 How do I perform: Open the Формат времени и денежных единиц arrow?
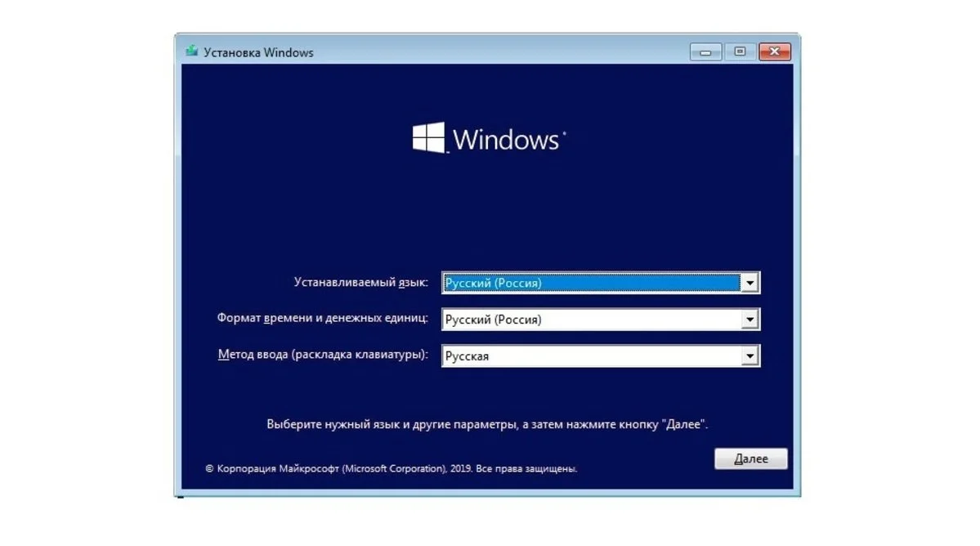(x=750, y=320)
